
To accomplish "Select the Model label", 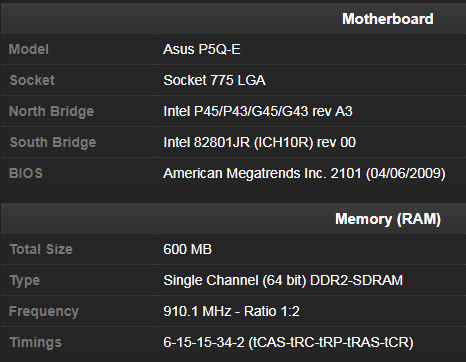I will coord(29,49).
